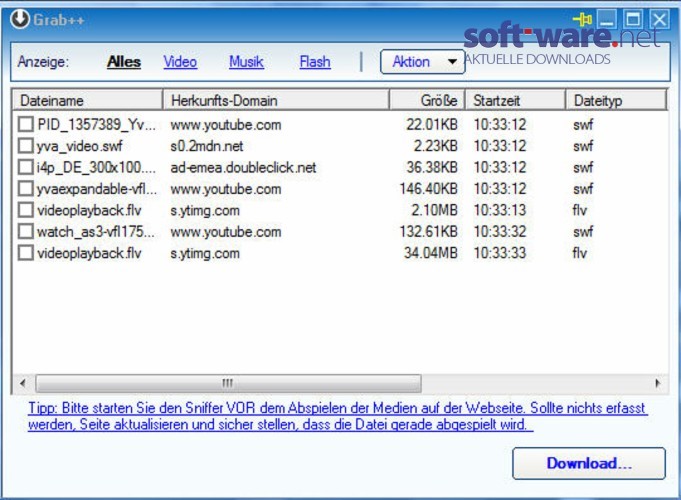Check the box for PID_1357389_Yv... file

tap(26, 124)
